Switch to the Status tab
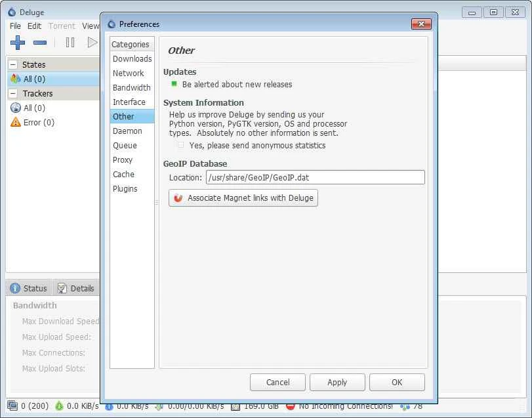 [x=29, y=288]
